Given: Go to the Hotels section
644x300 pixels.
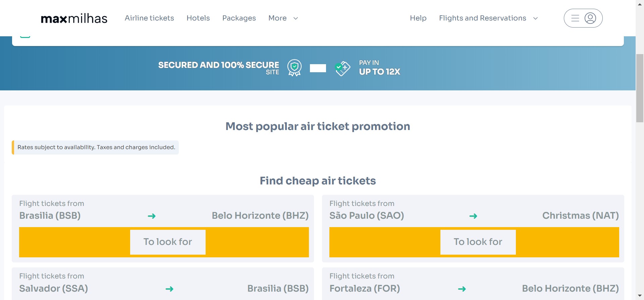Looking at the screenshot, I should (x=198, y=18).
